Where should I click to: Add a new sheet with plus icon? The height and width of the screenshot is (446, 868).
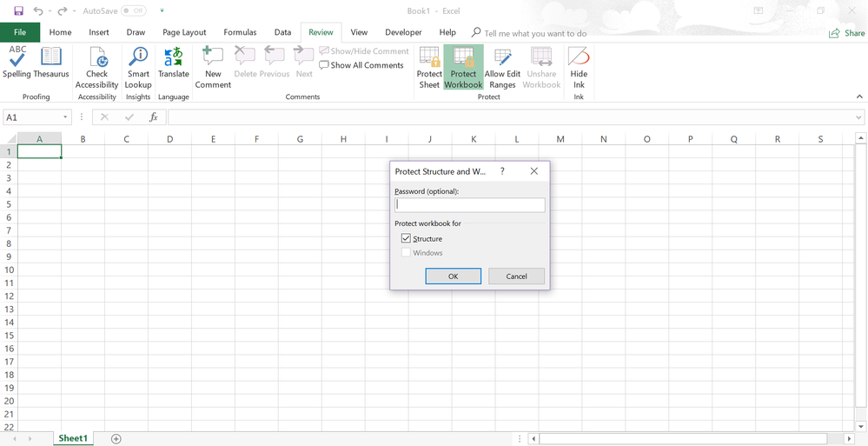point(116,439)
